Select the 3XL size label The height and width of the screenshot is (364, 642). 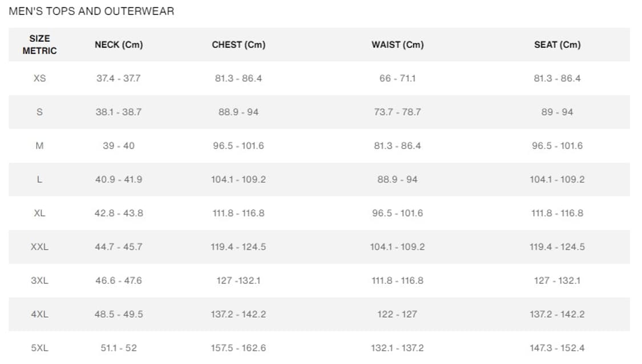39,280
